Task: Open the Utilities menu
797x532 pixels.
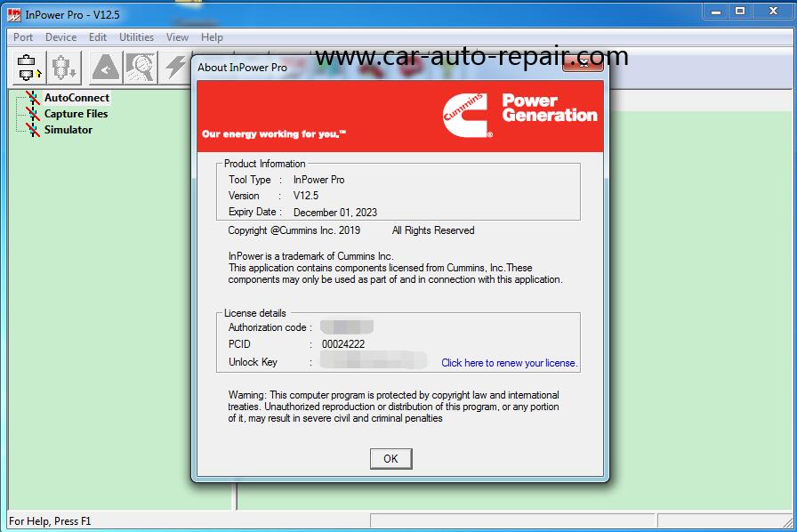Action: coord(136,37)
